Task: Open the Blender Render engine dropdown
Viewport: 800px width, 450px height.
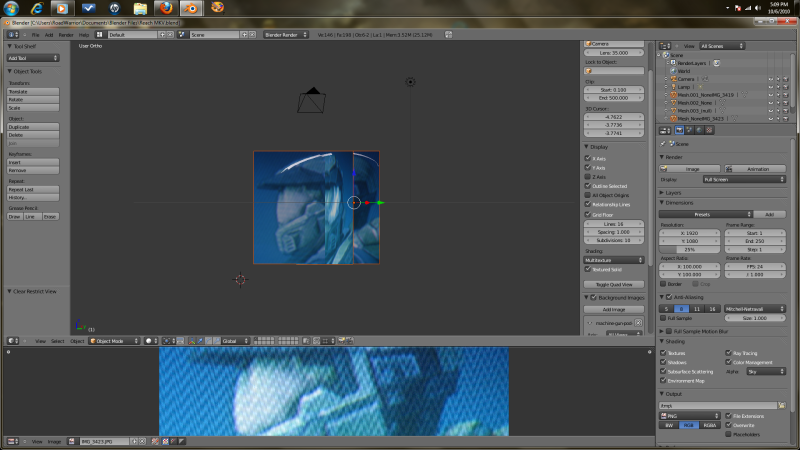Action: point(288,34)
